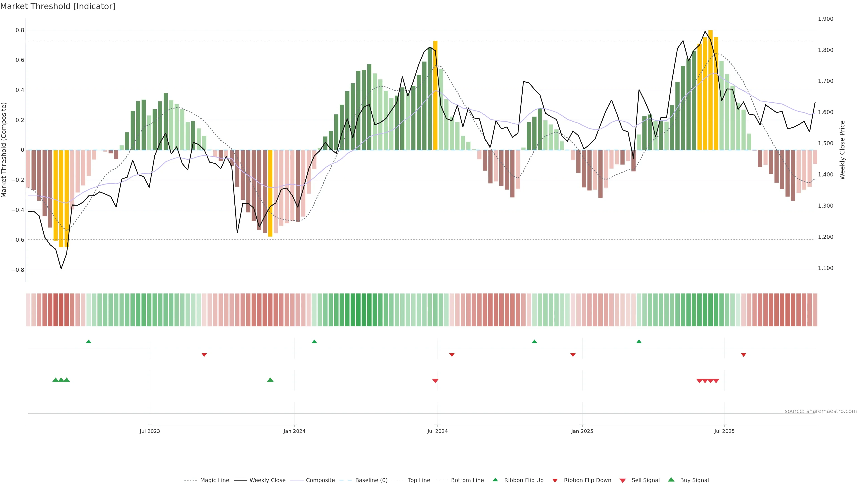The image size is (868, 488).
Task: Click the first green ribbon flip up marker
Action: coord(89,342)
